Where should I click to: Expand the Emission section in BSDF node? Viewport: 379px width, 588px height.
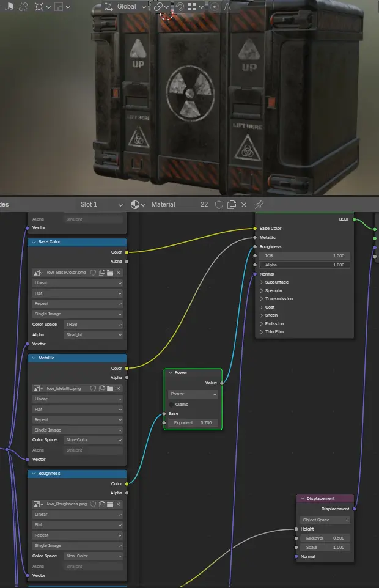(262, 323)
